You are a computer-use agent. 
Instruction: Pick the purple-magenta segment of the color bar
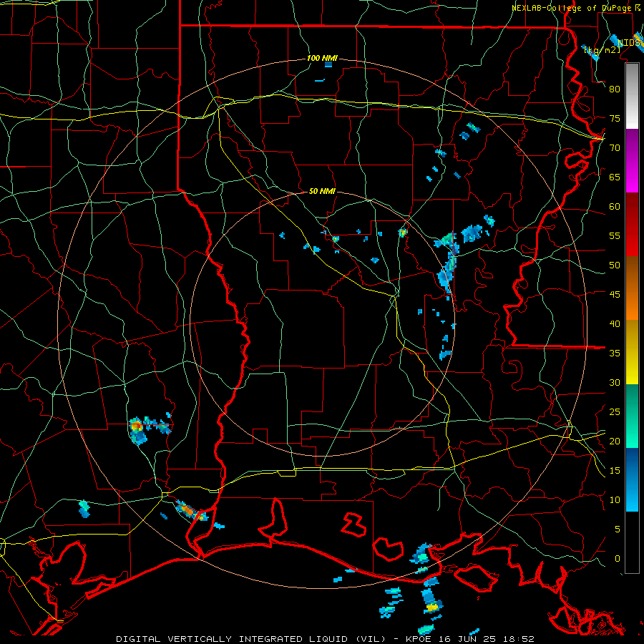click(x=632, y=161)
